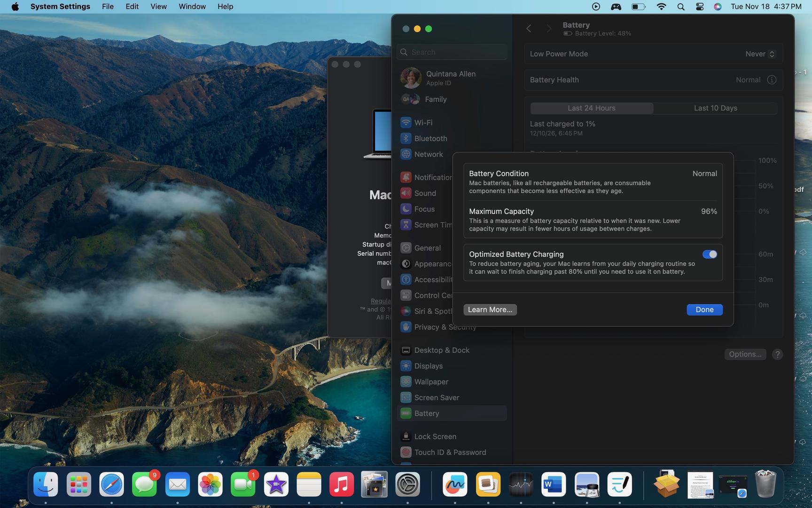The width and height of the screenshot is (812, 508).
Task: Launch Safari from the Dock
Action: [x=111, y=485]
